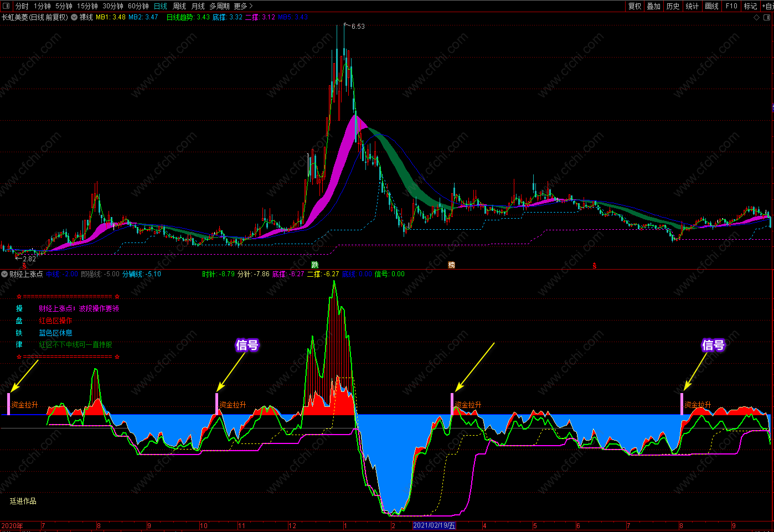Click the main chart 底撑: 3.32 readout

coord(228,17)
